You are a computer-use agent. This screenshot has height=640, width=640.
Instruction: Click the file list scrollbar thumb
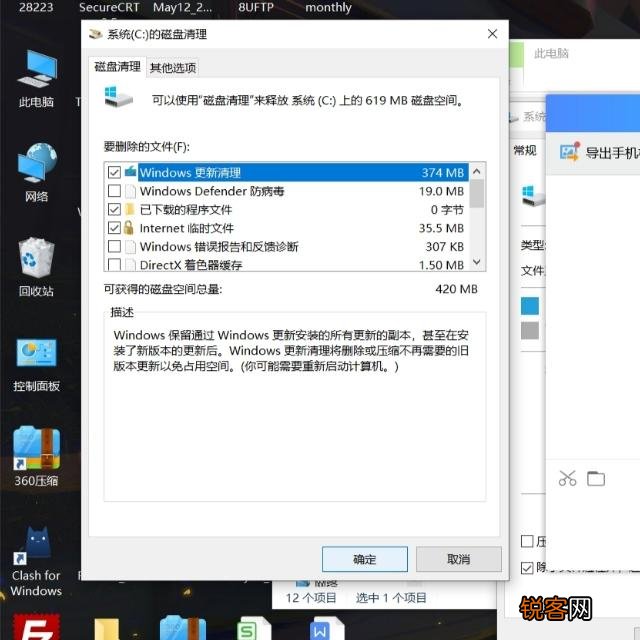(x=476, y=193)
